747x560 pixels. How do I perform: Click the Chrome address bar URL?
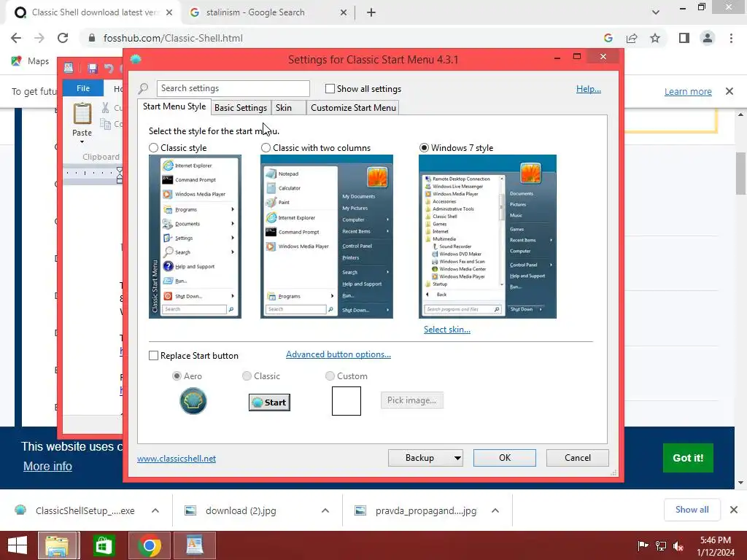click(x=173, y=38)
